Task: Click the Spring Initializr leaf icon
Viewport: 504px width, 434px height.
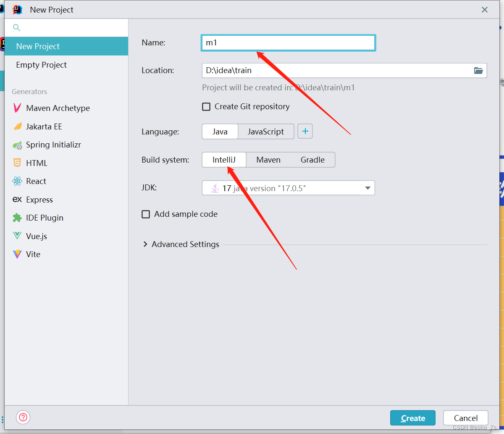Action: pos(17,145)
